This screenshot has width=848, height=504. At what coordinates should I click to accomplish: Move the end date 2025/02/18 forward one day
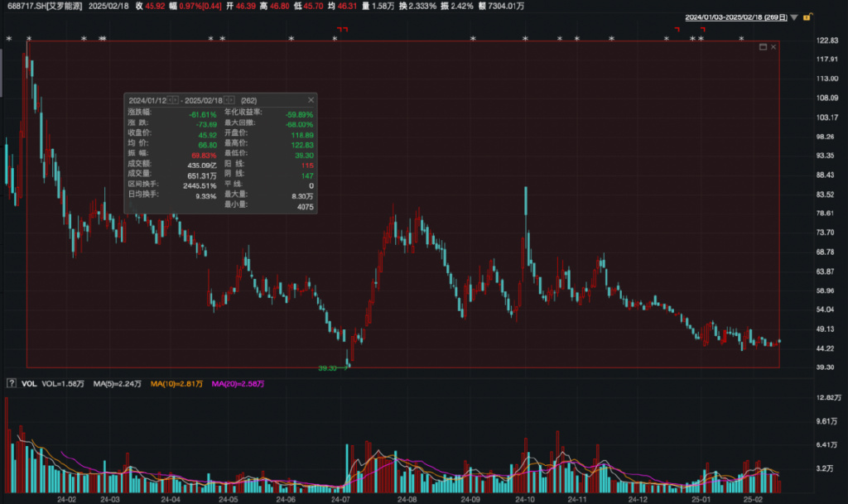[233, 100]
